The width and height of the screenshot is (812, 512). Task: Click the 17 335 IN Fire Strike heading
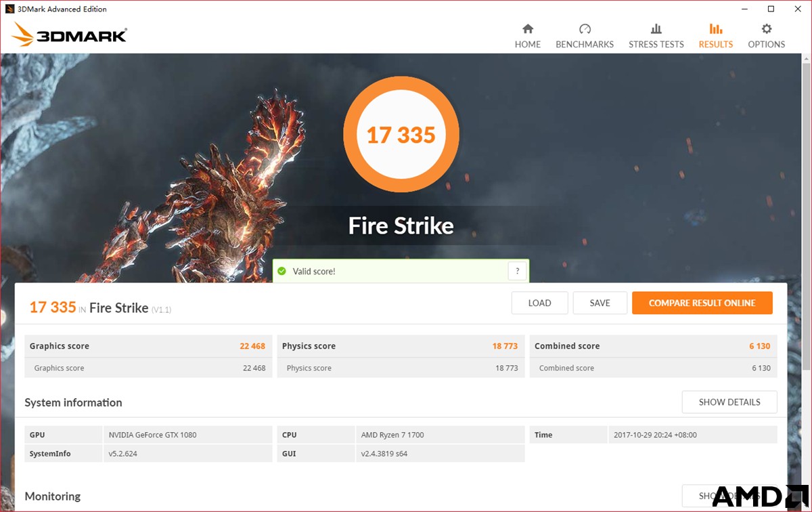(100, 308)
